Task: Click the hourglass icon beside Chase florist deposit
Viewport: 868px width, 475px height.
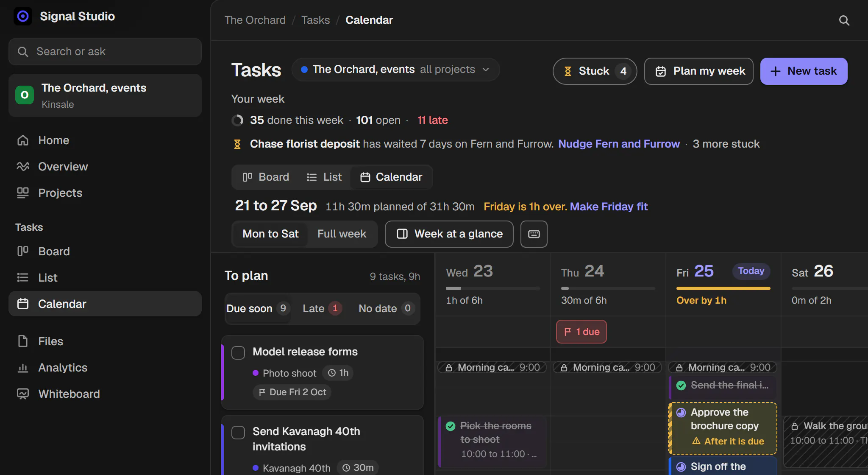Action: [237, 144]
